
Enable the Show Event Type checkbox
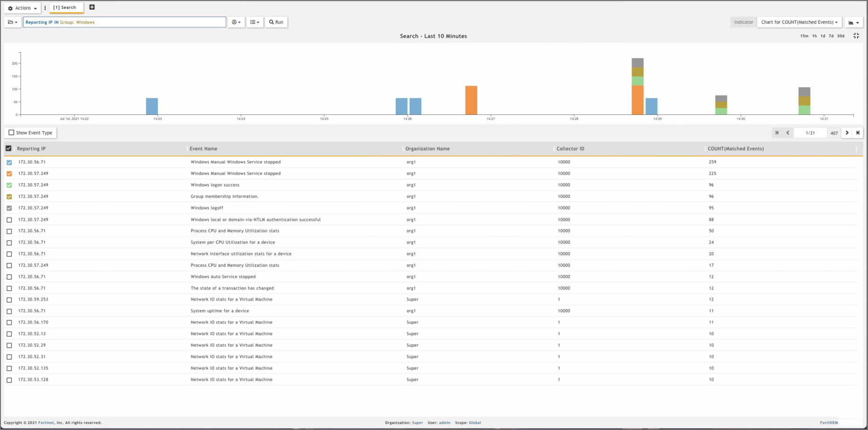tap(12, 133)
